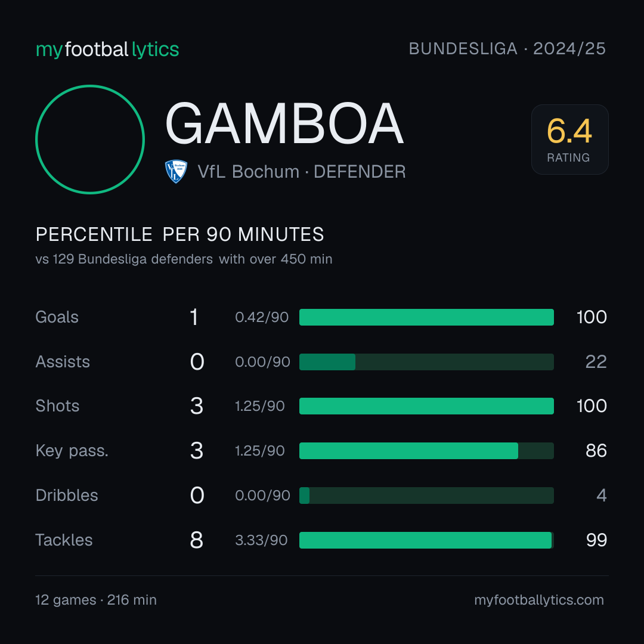Click the Tackles stat label
644x644 pixels.
64,540
